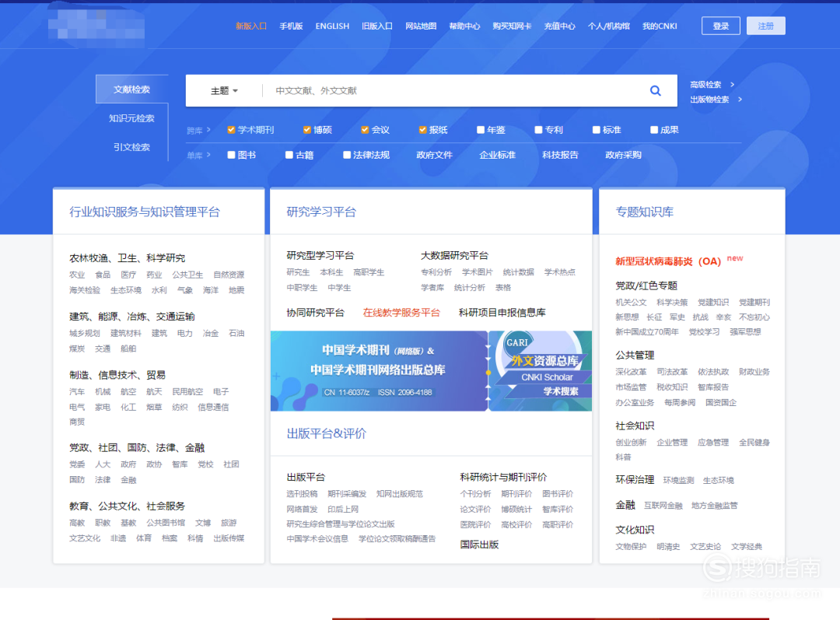Open 帮助中心 in navigation
Screen dimensions: 840x620
coord(464,26)
